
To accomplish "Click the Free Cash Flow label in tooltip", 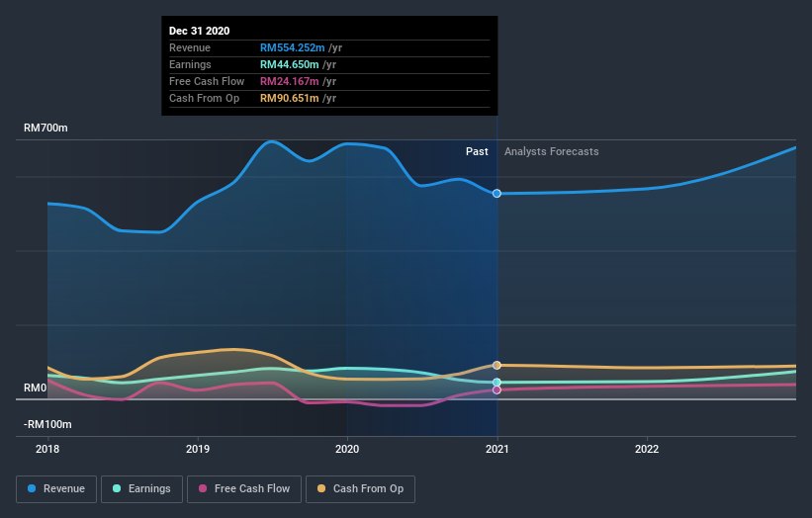I will click(x=207, y=81).
